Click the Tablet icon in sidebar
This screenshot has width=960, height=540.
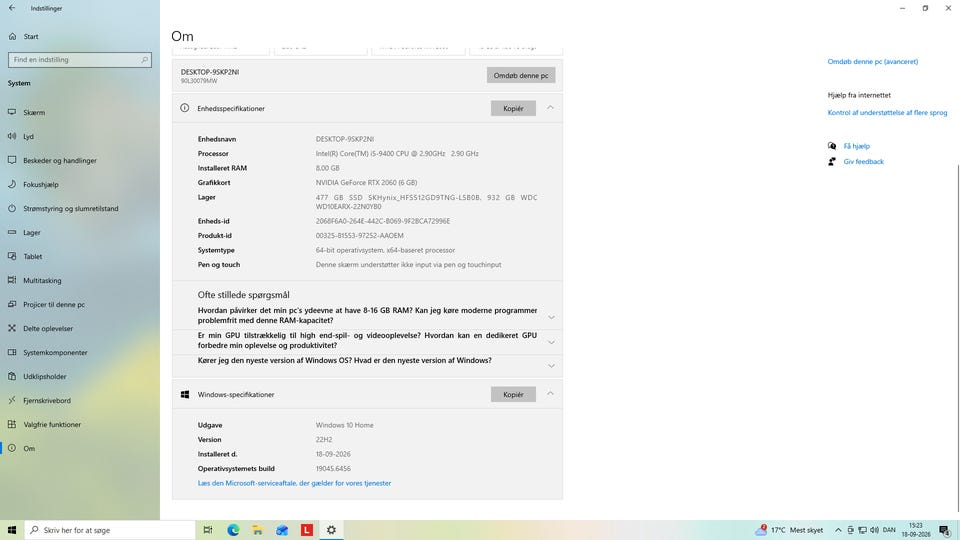click(x=12, y=257)
